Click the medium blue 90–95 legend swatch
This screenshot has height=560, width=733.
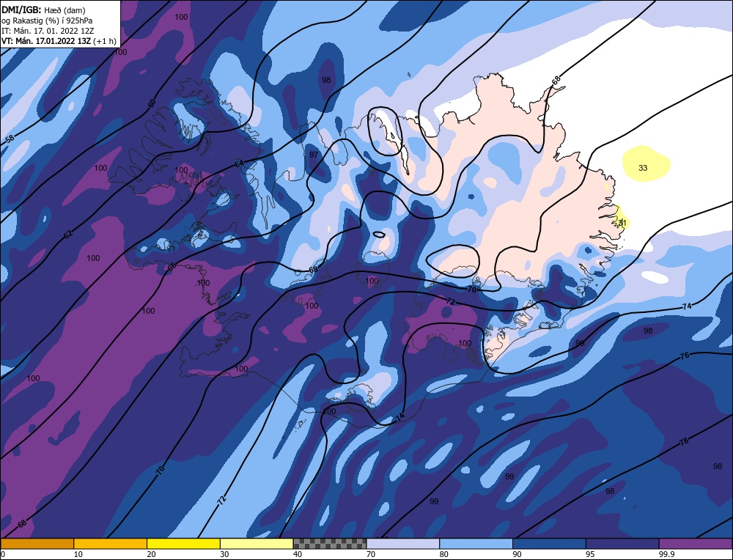(x=549, y=543)
